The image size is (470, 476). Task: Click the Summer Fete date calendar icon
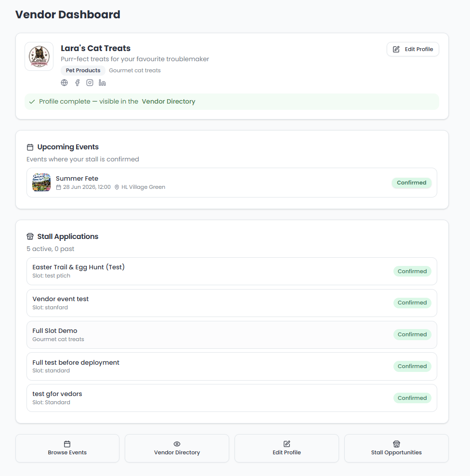pos(59,187)
